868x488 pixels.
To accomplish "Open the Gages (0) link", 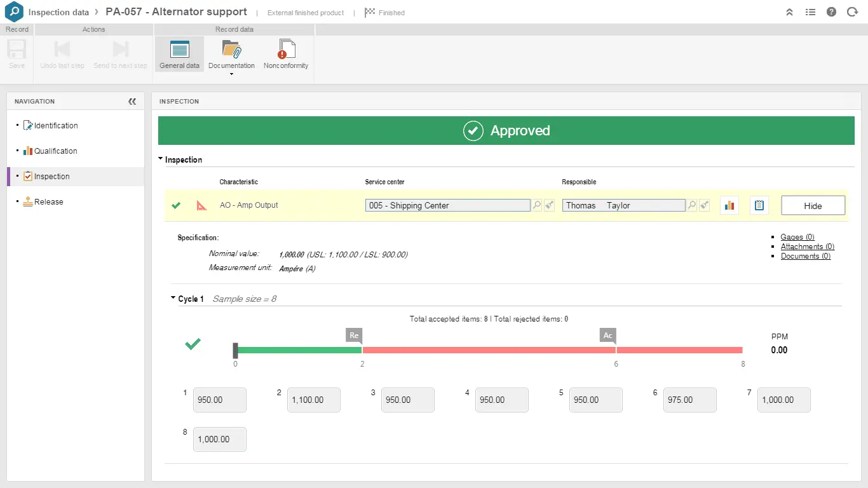I will pos(797,237).
